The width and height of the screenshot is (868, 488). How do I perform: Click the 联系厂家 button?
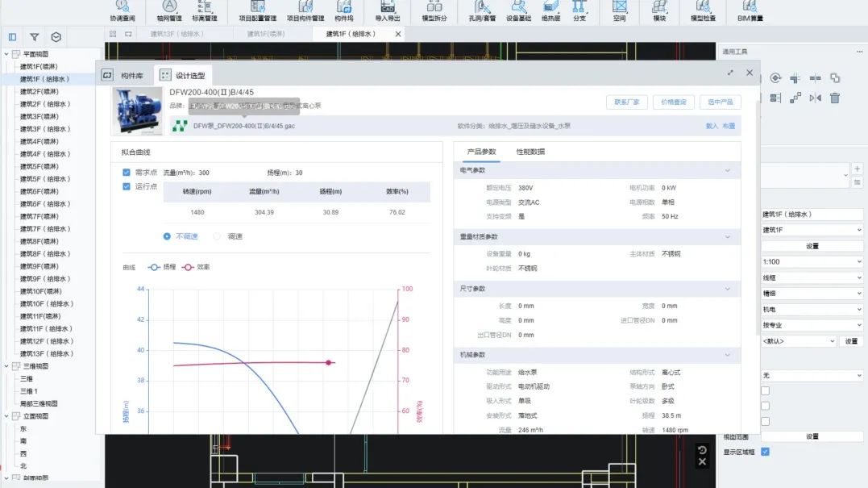click(627, 102)
